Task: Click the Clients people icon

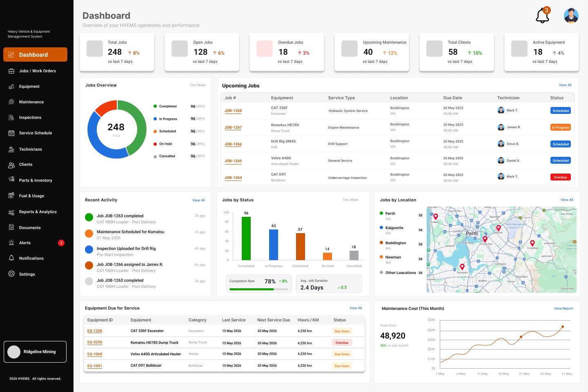Action: tap(11, 165)
